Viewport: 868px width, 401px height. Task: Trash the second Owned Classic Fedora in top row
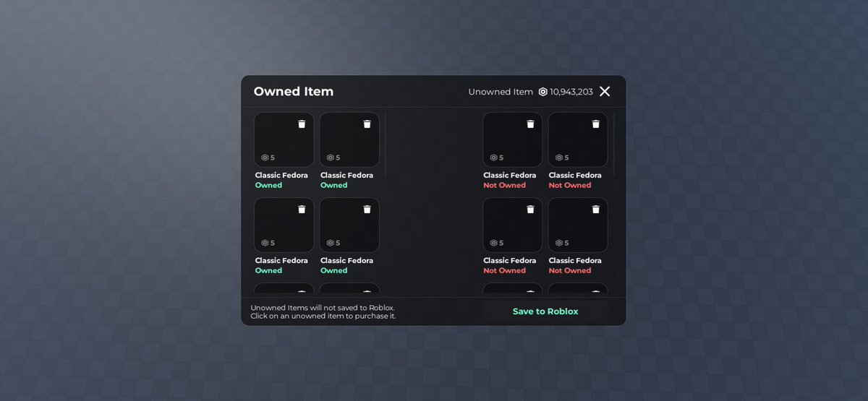click(x=367, y=124)
